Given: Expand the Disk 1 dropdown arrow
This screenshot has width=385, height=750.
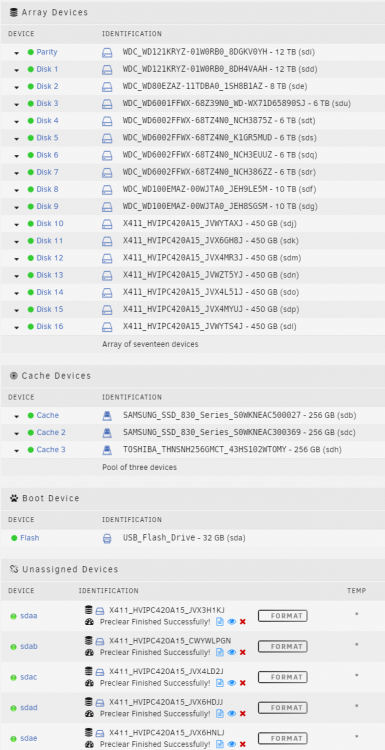Looking at the screenshot, I should click(x=17, y=70).
